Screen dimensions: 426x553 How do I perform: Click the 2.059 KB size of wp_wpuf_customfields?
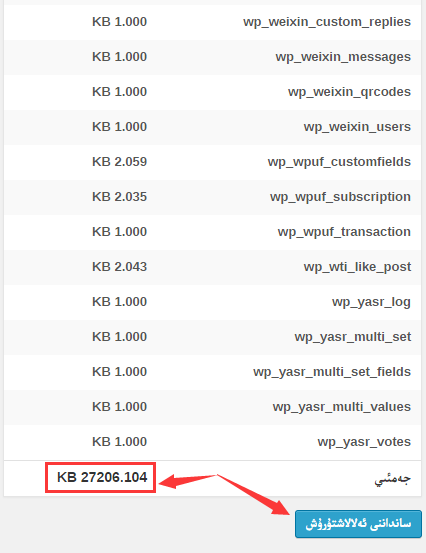click(x=119, y=162)
